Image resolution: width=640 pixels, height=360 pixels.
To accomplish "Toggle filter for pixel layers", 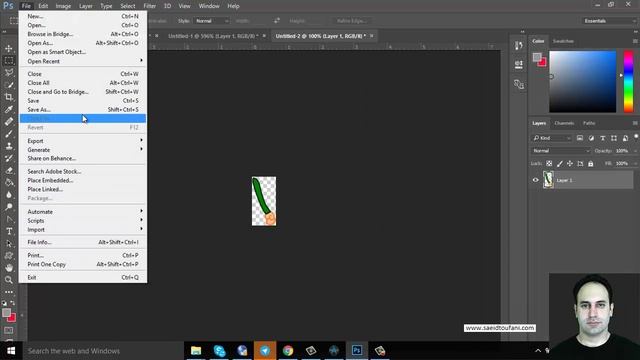I will point(580,138).
